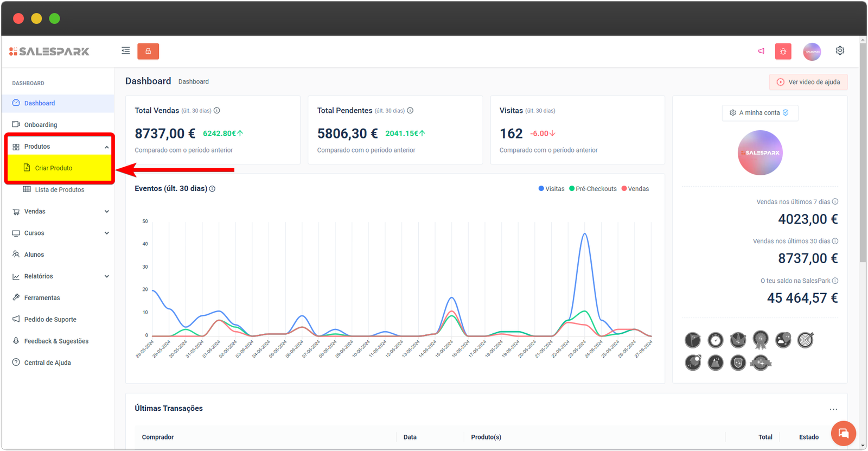This screenshot has width=868, height=451.
Task: Open the chat support bubble
Action: point(843,433)
